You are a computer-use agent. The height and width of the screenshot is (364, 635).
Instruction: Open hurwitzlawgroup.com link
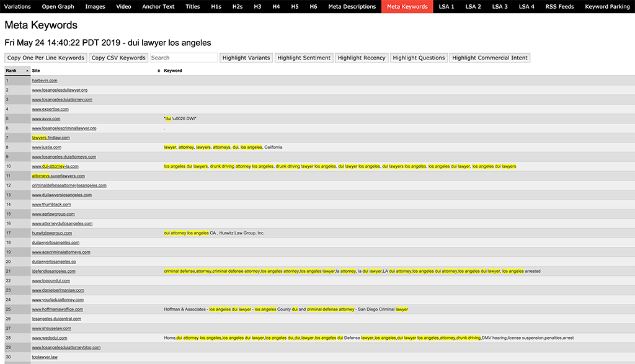click(52, 233)
